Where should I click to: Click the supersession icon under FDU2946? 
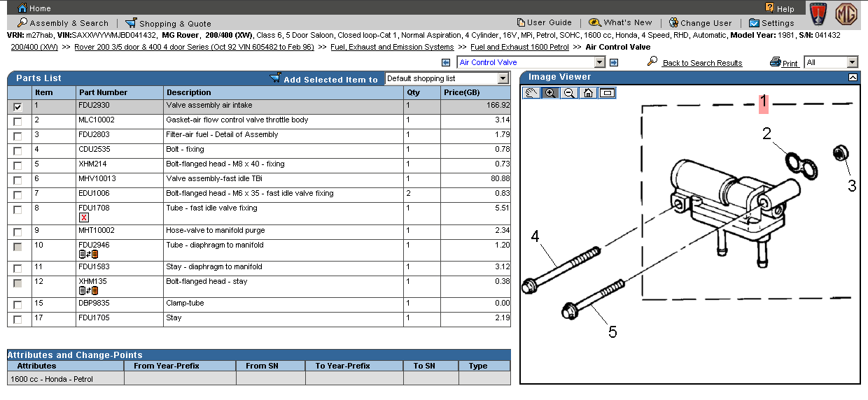[88, 255]
